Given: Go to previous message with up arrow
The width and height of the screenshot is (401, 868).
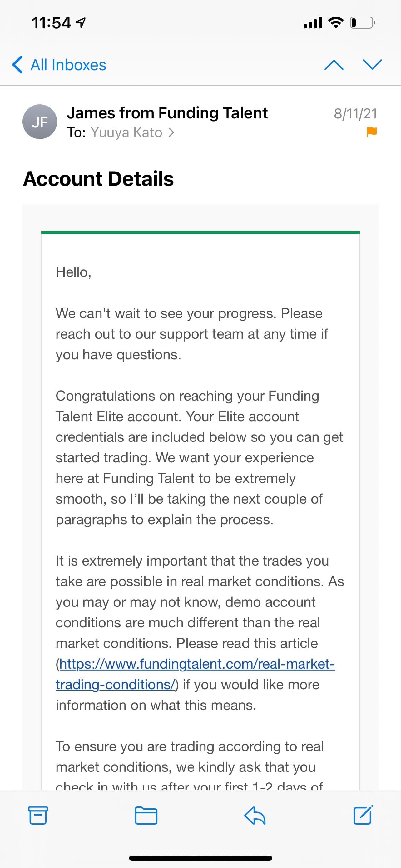Looking at the screenshot, I should [x=334, y=64].
